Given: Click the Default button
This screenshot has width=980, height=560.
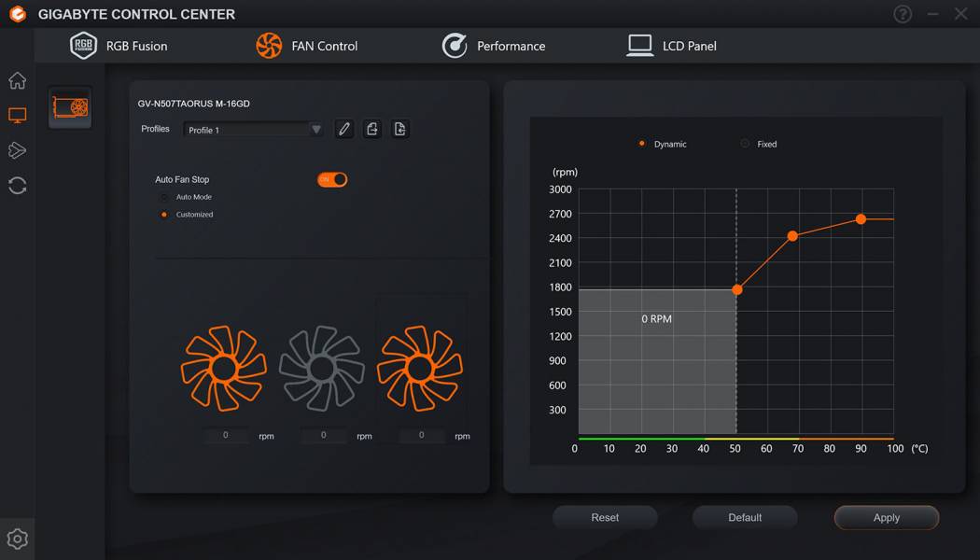Looking at the screenshot, I should click(x=745, y=517).
